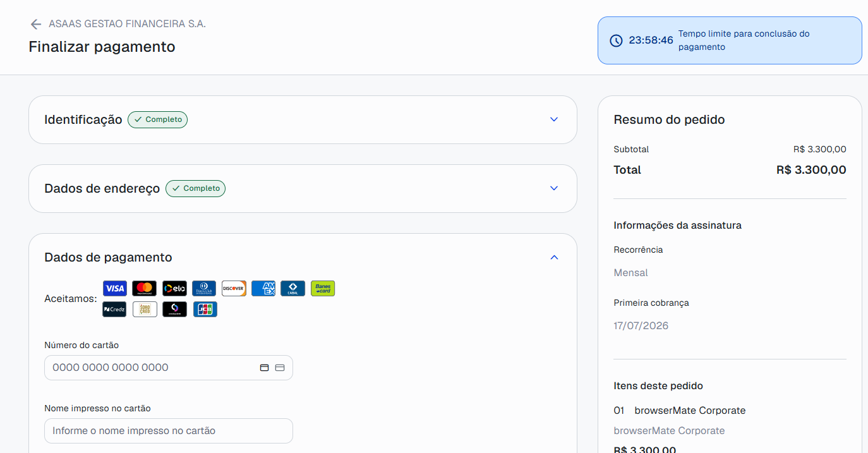This screenshot has width=868, height=453.
Task: Click the lighter card icon in card number field
Action: pos(280,368)
